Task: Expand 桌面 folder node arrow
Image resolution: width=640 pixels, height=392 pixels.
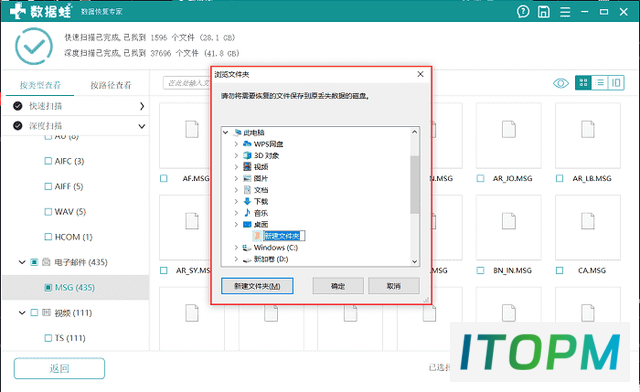Action: tap(236, 224)
